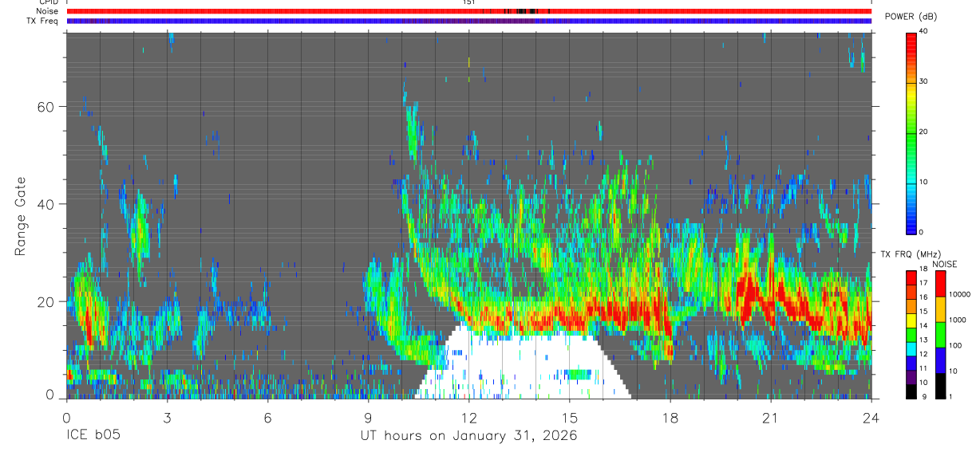Select the green 13 MHz frequency swatch
Image resolution: width=980 pixels, height=452 pixels.
point(911,336)
